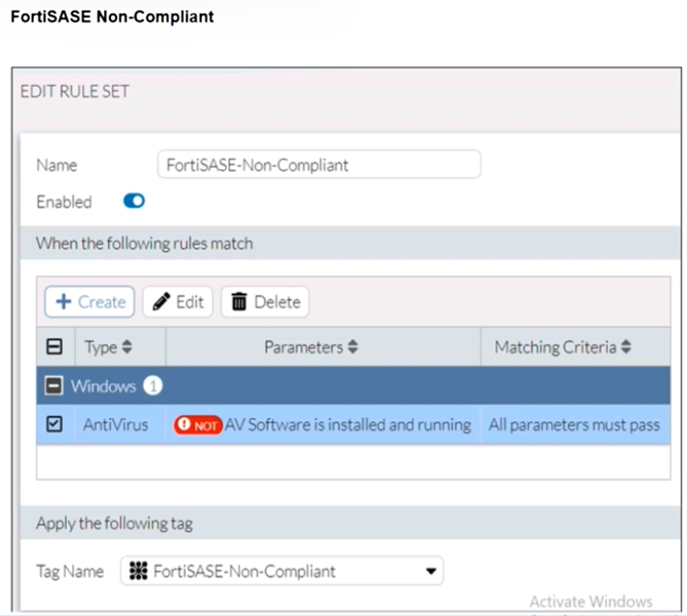Click the plus Create button

click(x=90, y=302)
